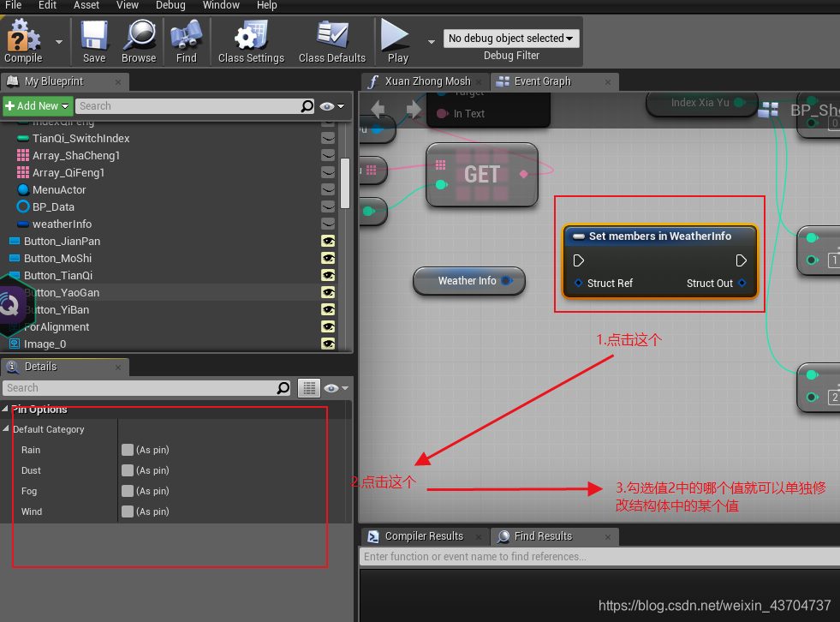Click the graph forward navigation arrow
Viewport: 840px width, 622px height.
coord(413,109)
